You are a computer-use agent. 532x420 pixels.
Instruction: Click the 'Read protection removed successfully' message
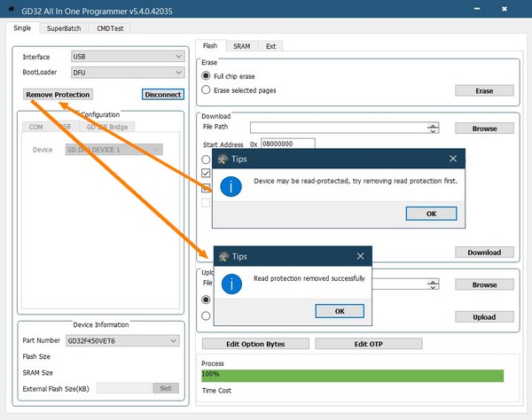click(x=309, y=278)
